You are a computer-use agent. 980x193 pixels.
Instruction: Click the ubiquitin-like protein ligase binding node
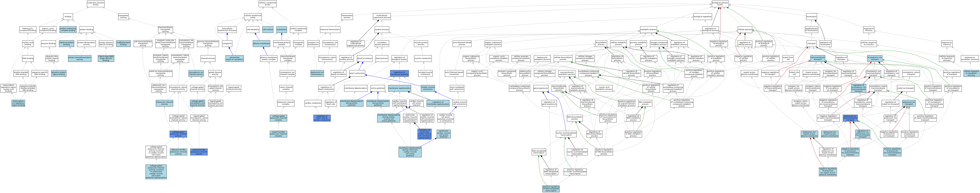click(52, 59)
